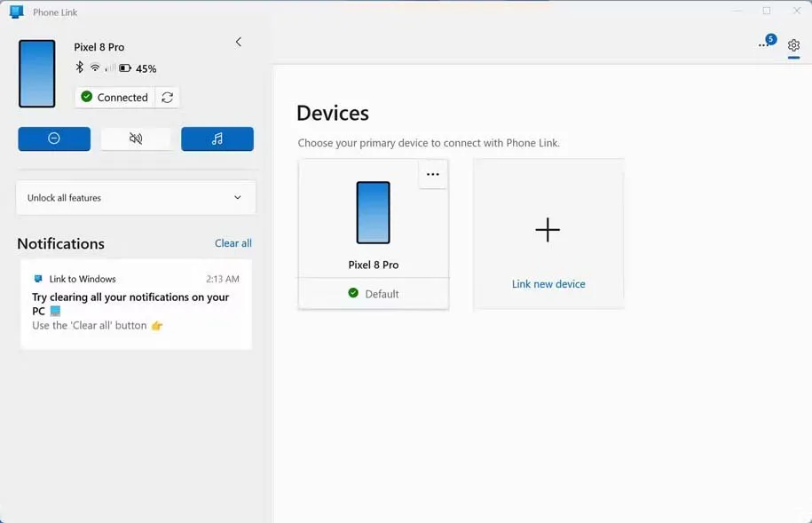The height and width of the screenshot is (523, 812).
Task: Toggle the phone mute sound button
Action: 136,139
